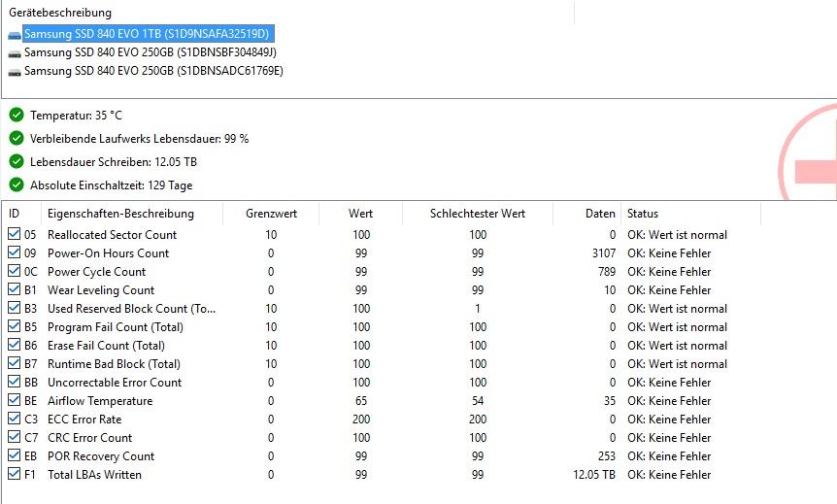
Task: Sort by the Daten column header
Action: point(587,214)
